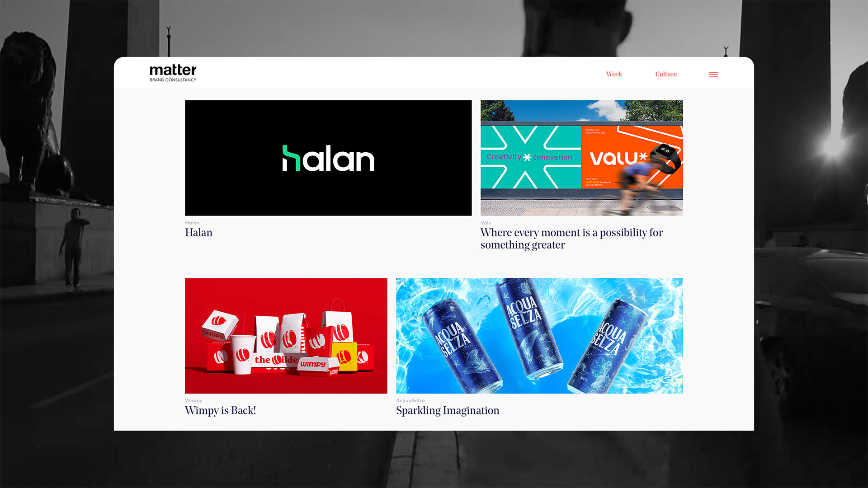Image resolution: width=868 pixels, height=488 pixels.
Task: Click the Halan project title link
Action: click(x=198, y=233)
